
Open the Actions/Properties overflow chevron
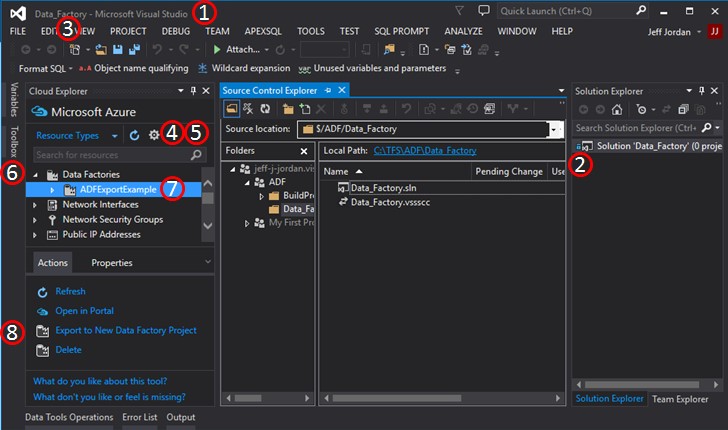coord(208,262)
